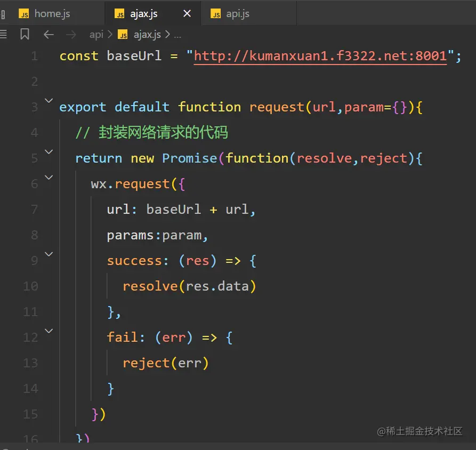The image size is (476, 450).
Task: Click 'params:param,' on line 8
Action: pos(158,236)
